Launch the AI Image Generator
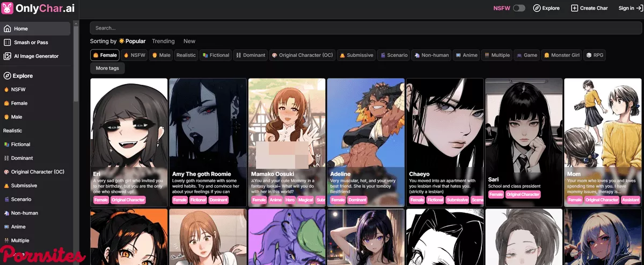This screenshot has height=265, width=644. click(x=35, y=56)
